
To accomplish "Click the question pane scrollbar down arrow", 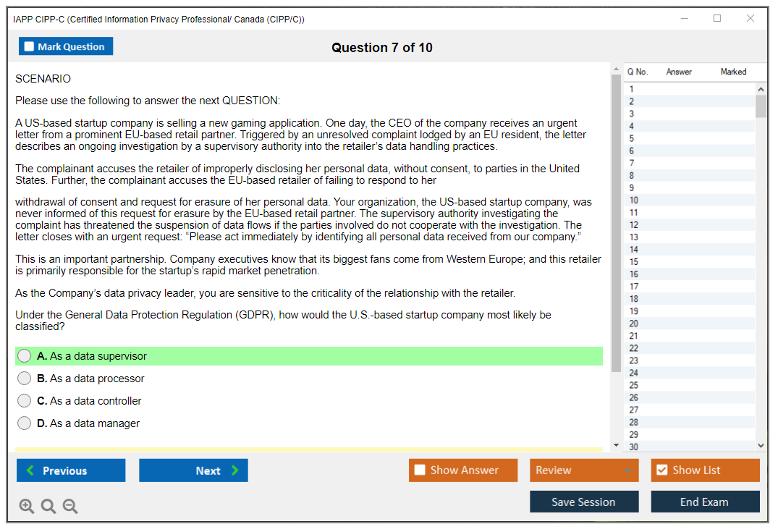I will [x=617, y=445].
